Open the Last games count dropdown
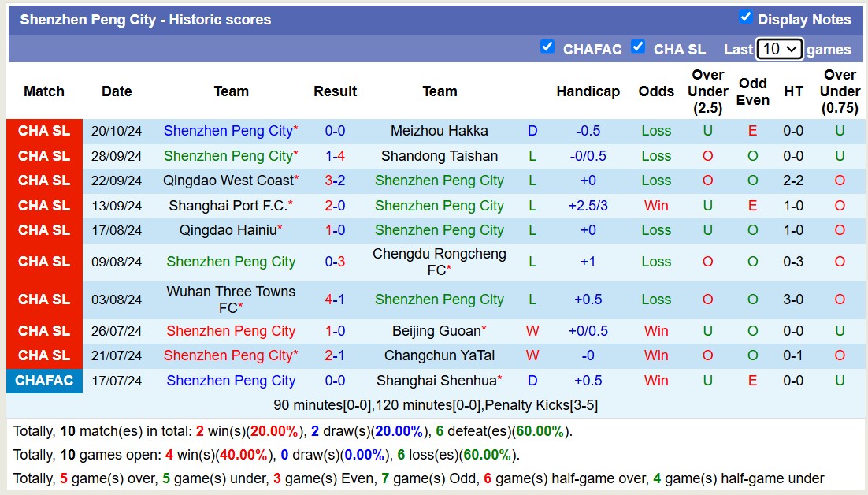The image size is (868, 495). click(780, 49)
